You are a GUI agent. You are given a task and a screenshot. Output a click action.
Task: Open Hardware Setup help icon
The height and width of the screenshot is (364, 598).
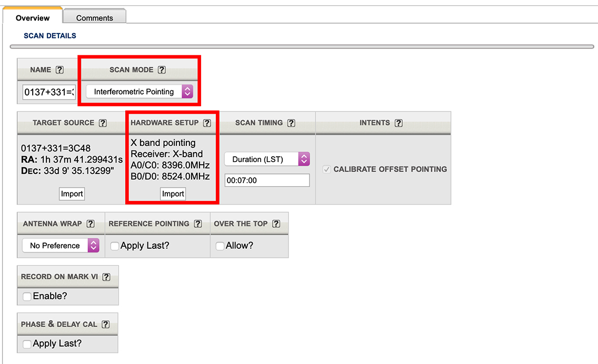coord(207,123)
